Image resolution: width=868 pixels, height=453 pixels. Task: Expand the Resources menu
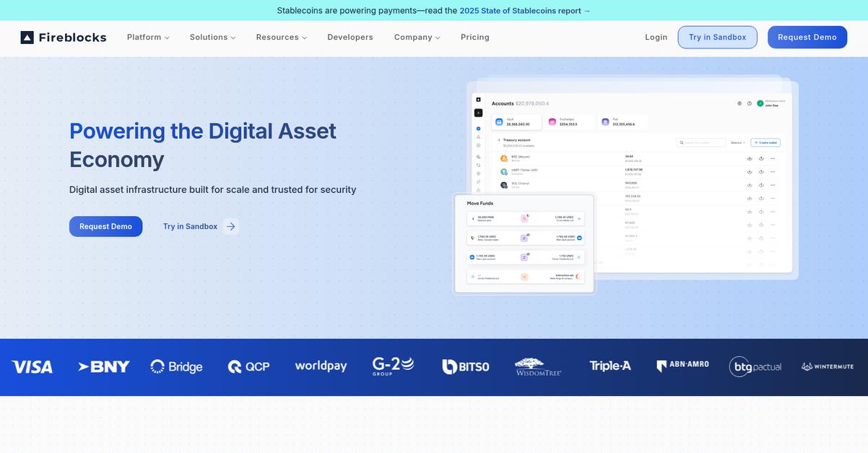(282, 37)
